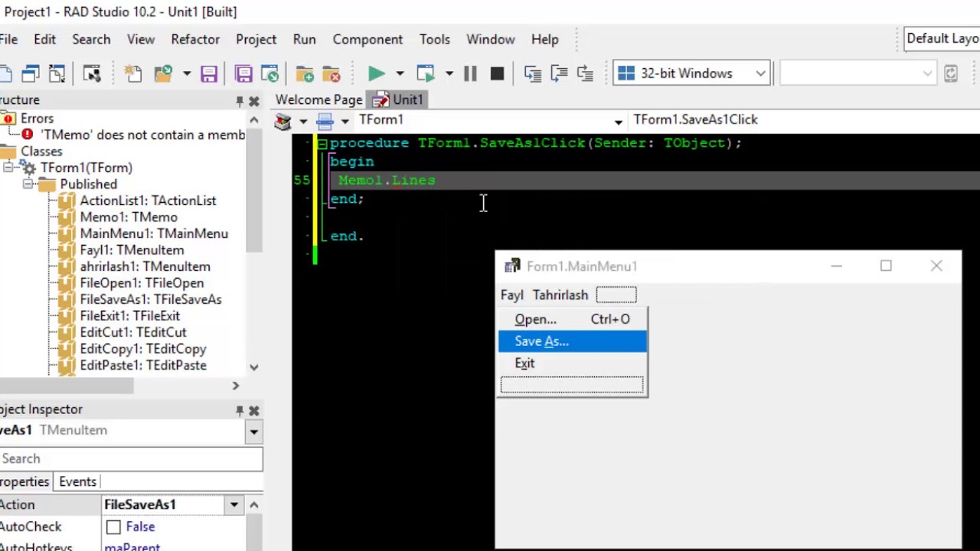Collapse the Published tree node
This screenshot has width=980, height=551.
[x=28, y=184]
